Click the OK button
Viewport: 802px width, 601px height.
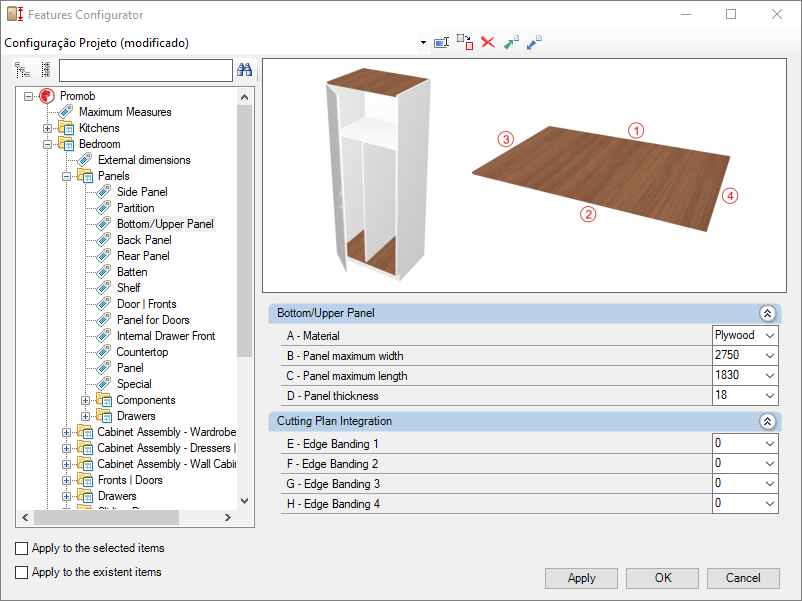[x=662, y=578]
